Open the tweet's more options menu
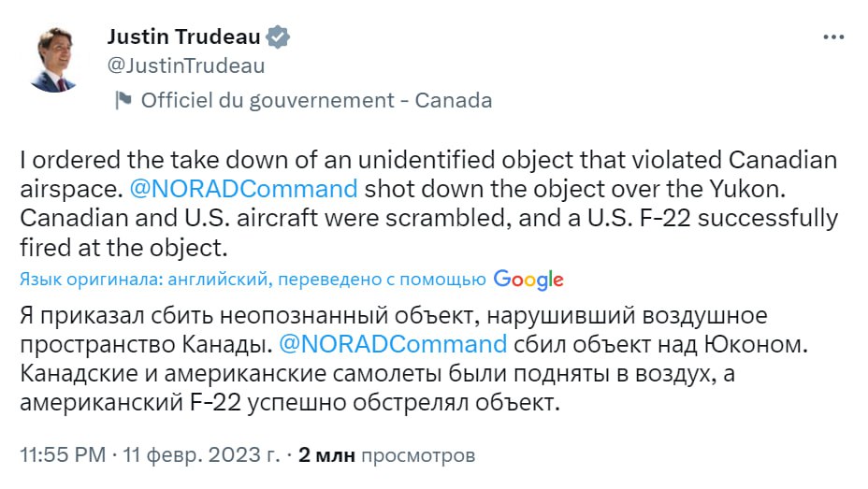The image size is (868, 489). (832, 36)
